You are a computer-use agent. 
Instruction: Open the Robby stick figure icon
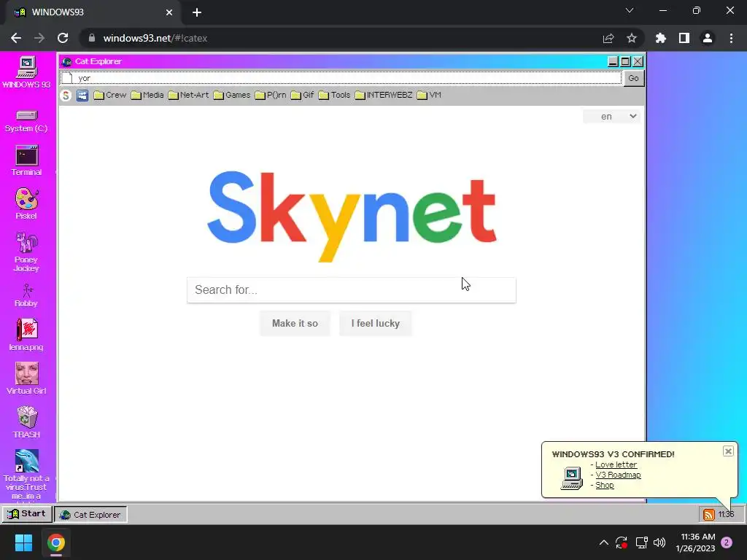point(27,295)
